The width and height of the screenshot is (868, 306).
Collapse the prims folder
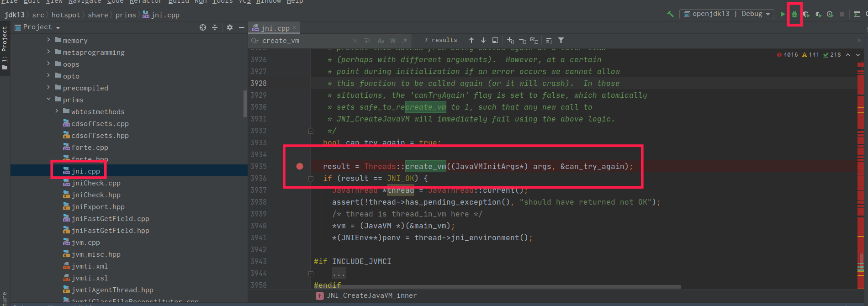pos(48,100)
